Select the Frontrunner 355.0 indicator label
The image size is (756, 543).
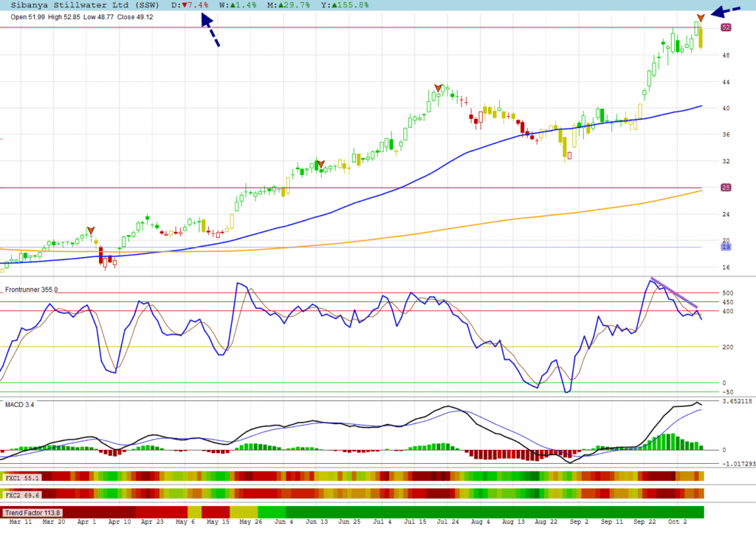[32, 290]
